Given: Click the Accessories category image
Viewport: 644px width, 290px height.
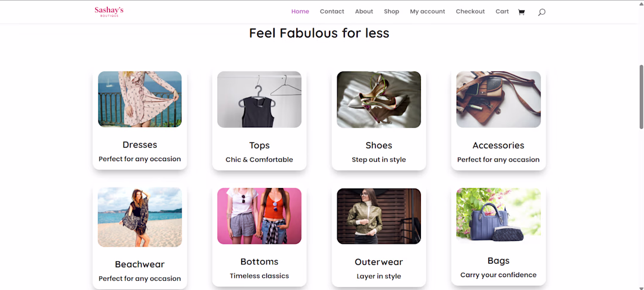Looking at the screenshot, I should tap(498, 100).
